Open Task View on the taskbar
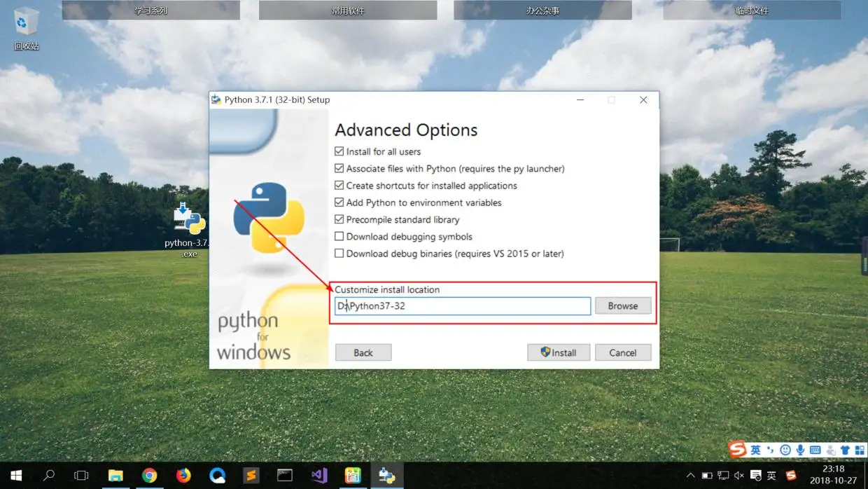 point(81,476)
